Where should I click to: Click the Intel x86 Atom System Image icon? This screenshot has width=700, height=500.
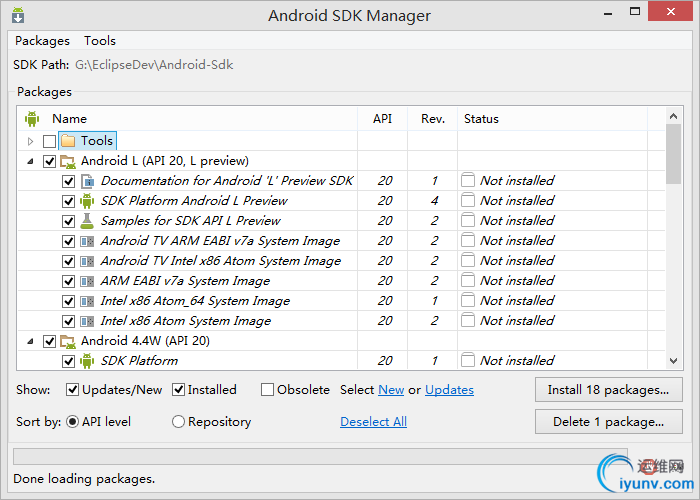pyautogui.click(x=87, y=321)
